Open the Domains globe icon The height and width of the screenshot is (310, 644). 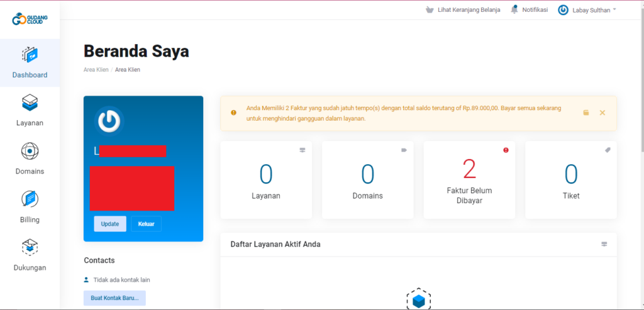tap(30, 152)
